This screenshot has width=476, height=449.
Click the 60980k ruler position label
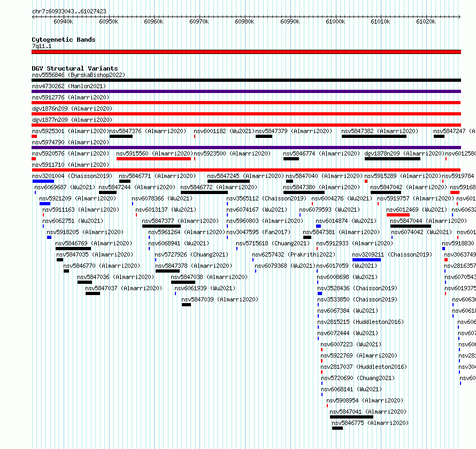[244, 21]
